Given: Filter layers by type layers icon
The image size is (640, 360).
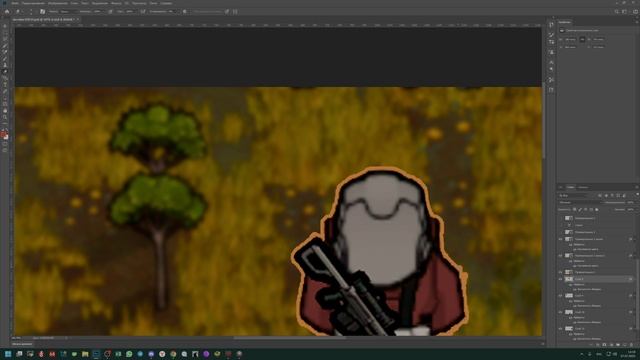Looking at the screenshot, I should pyautogui.click(x=612, y=196).
